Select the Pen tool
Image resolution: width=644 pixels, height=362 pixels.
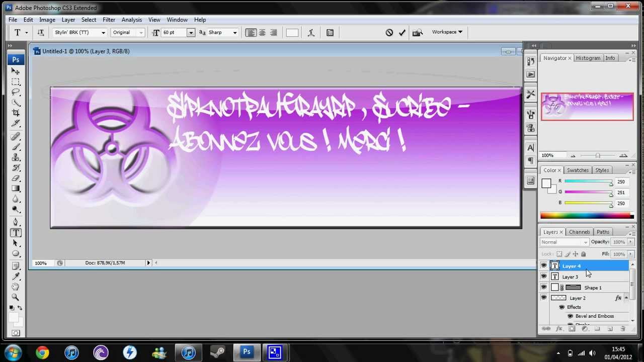tap(16, 222)
